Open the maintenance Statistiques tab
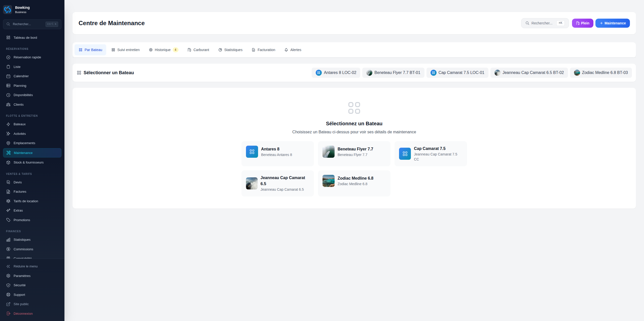The width and height of the screenshot is (644, 321). click(230, 50)
